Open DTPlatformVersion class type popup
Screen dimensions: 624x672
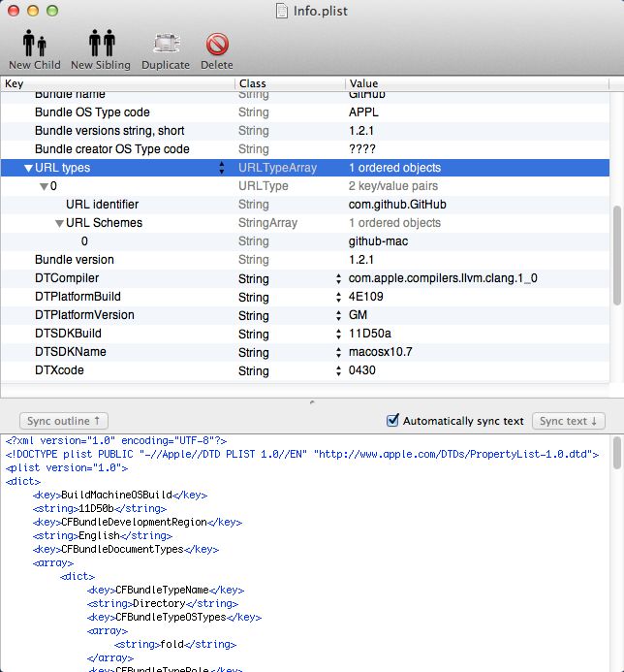click(x=338, y=315)
